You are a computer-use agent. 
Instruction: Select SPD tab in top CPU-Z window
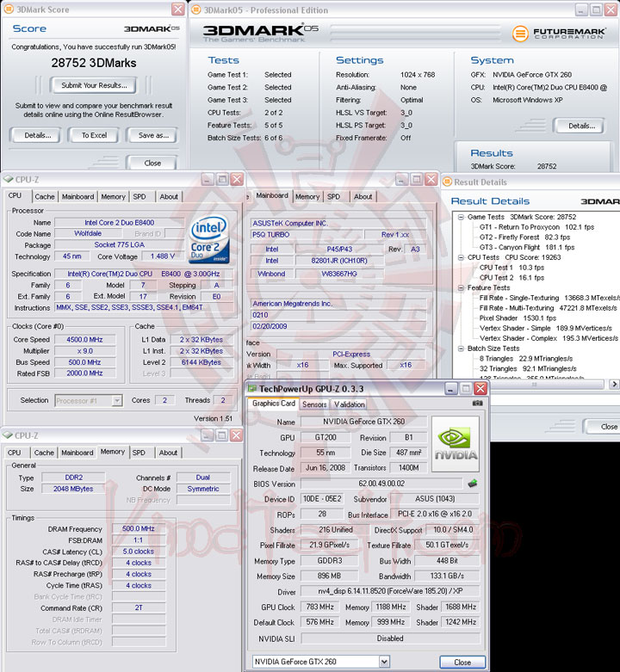(x=139, y=197)
